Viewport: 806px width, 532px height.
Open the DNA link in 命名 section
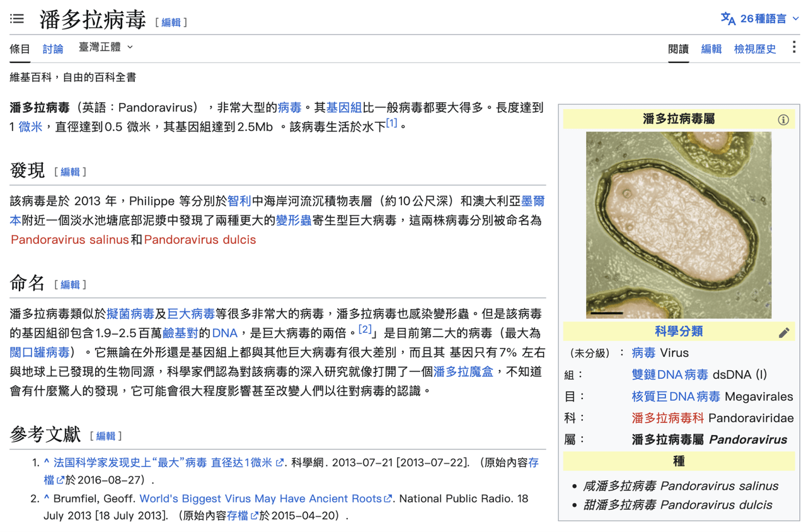pos(224,333)
